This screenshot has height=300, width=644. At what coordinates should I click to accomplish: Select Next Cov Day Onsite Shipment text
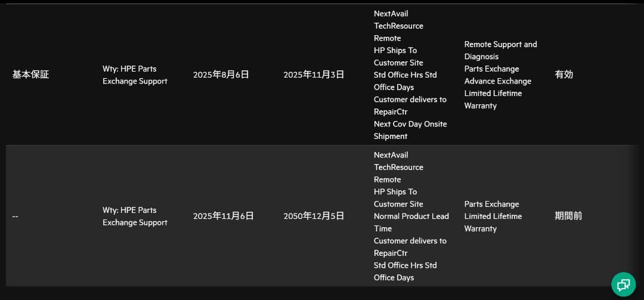pyautogui.click(x=410, y=130)
